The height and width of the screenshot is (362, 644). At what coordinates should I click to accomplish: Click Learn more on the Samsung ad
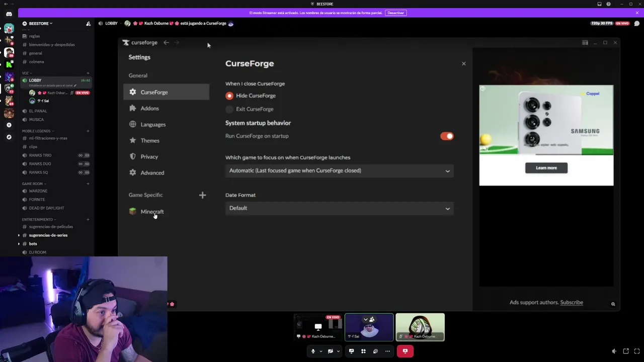(546, 168)
